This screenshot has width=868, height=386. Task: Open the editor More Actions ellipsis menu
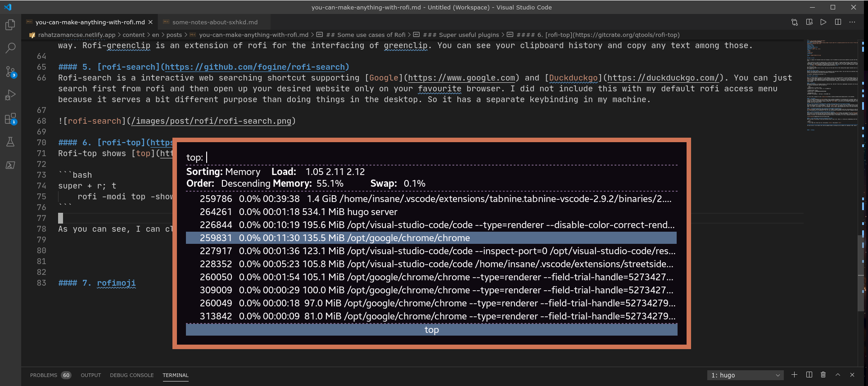(852, 22)
